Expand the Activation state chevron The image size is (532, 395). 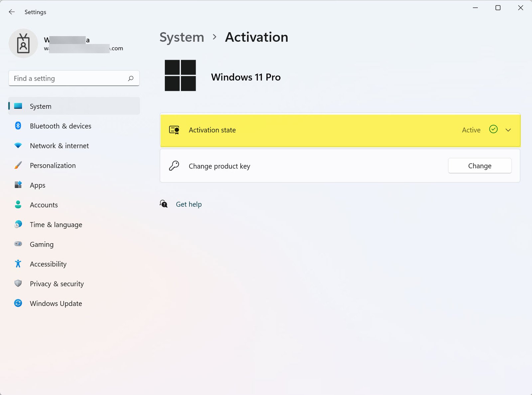(508, 130)
